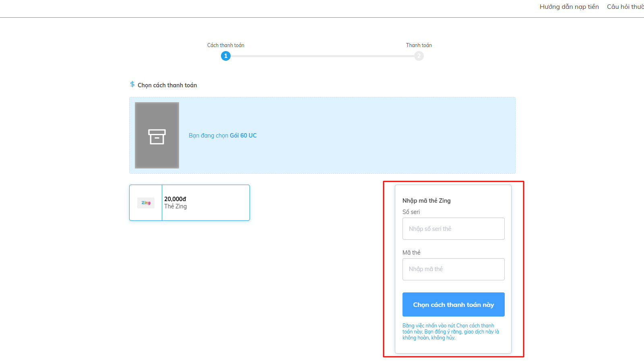Click the Chọn cách thanh toán heading
This screenshot has height=362, width=644.
point(167,85)
